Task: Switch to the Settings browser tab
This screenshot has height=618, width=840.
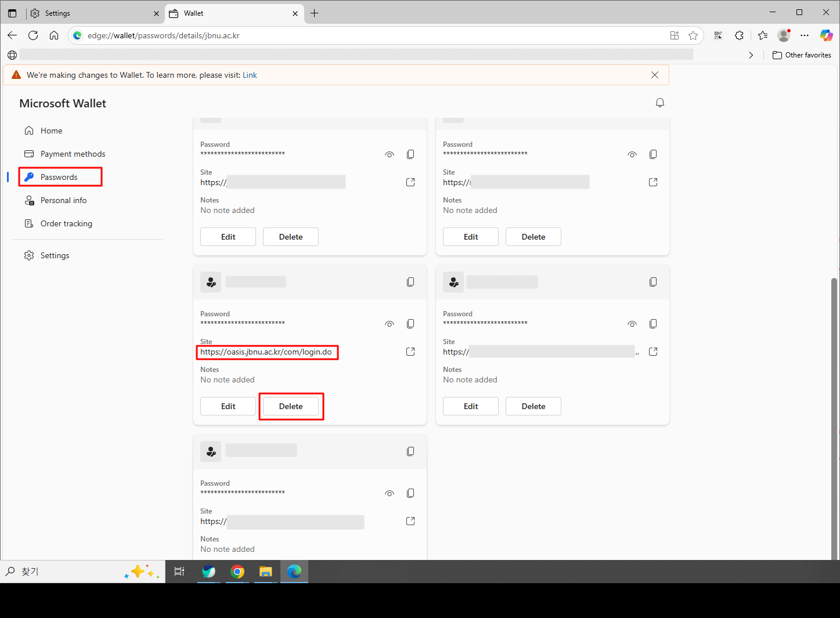Action: tap(95, 13)
